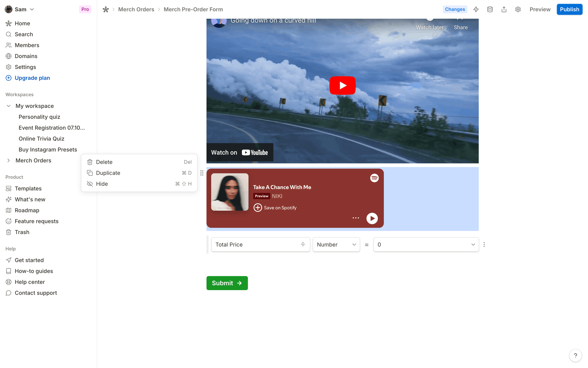Image resolution: width=588 pixels, height=368 pixels.
Task: Click Sam's profile avatar
Action: pos(9,10)
